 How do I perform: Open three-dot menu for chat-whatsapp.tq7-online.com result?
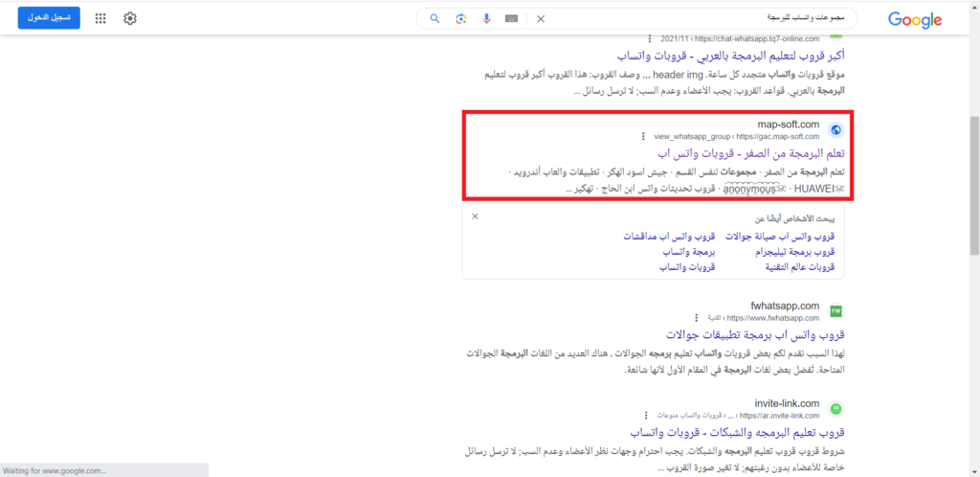pyautogui.click(x=650, y=38)
